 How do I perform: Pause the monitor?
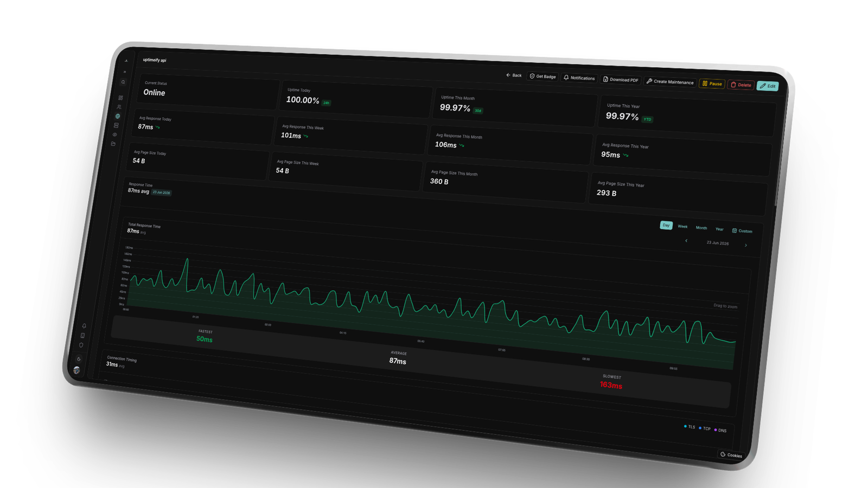pos(712,84)
